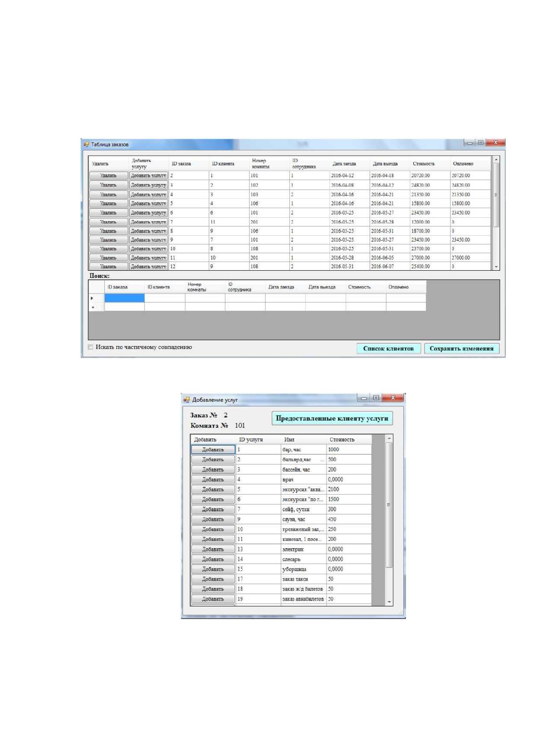The width and height of the screenshot is (535, 756).
Task: Maximize the Добавление услуг window
Action: (x=376, y=398)
